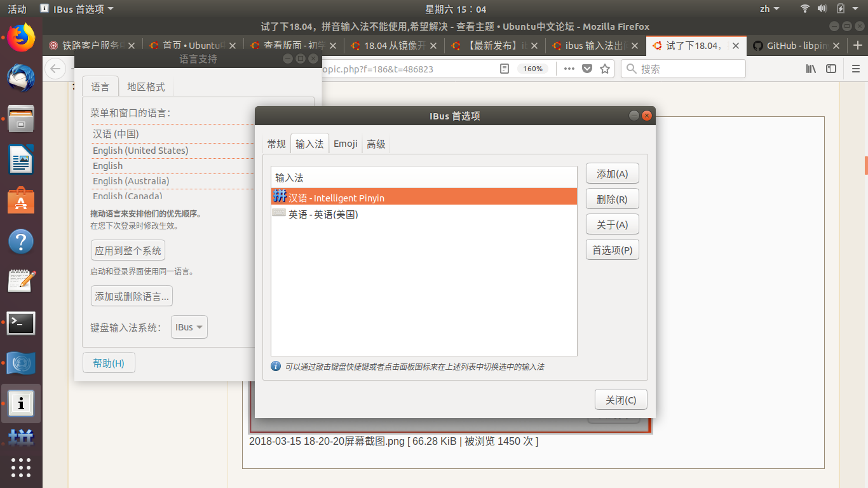Select 英语 - 英语(美国) input method row

(424, 214)
